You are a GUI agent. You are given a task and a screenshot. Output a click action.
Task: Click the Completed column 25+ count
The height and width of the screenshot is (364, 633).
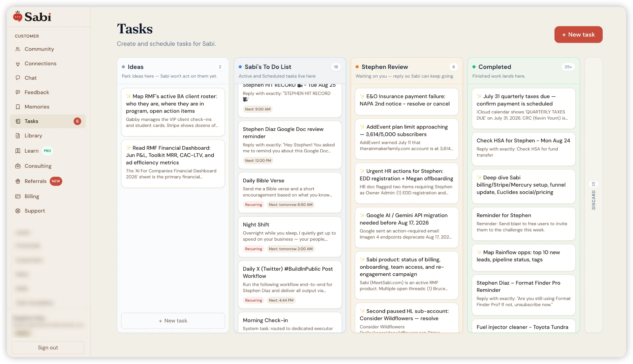pos(568,67)
